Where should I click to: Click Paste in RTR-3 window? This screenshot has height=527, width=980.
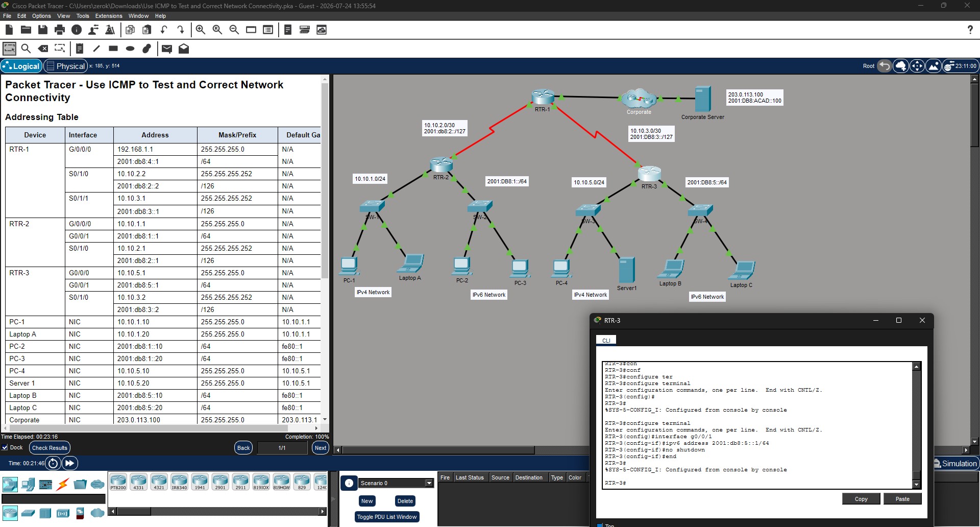click(902, 499)
